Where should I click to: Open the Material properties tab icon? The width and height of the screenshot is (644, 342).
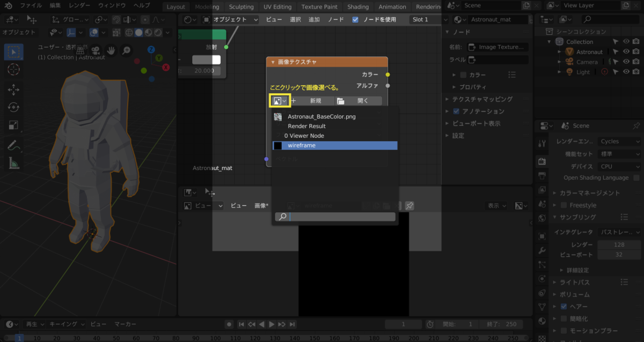[x=541, y=321]
